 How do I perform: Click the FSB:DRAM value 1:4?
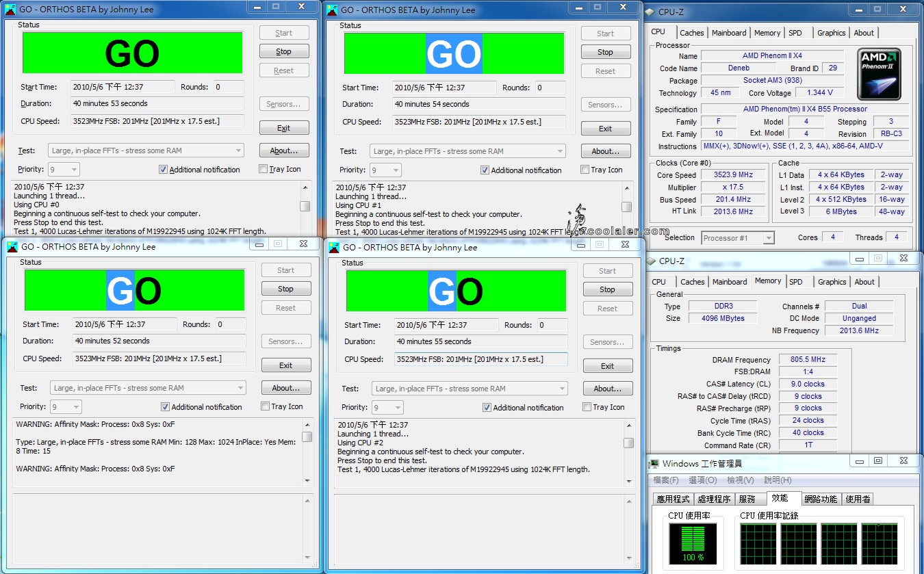click(x=808, y=371)
